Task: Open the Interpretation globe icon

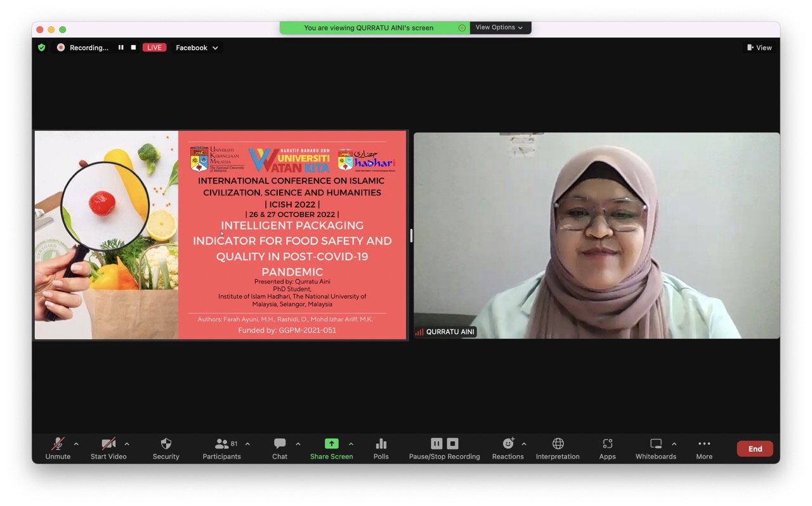Action: [x=558, y=448]
